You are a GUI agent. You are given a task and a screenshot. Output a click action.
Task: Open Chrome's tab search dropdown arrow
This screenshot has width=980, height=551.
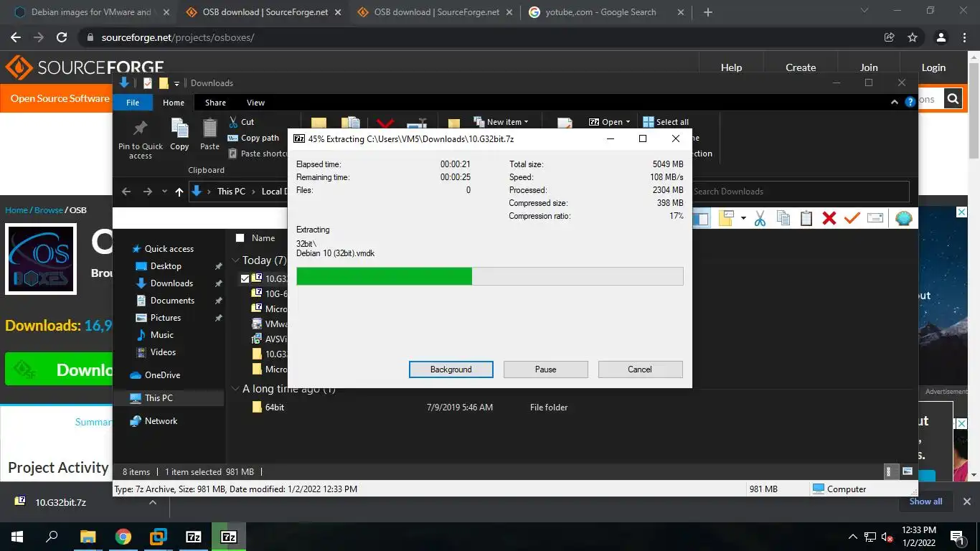click(x=864, y=11)
